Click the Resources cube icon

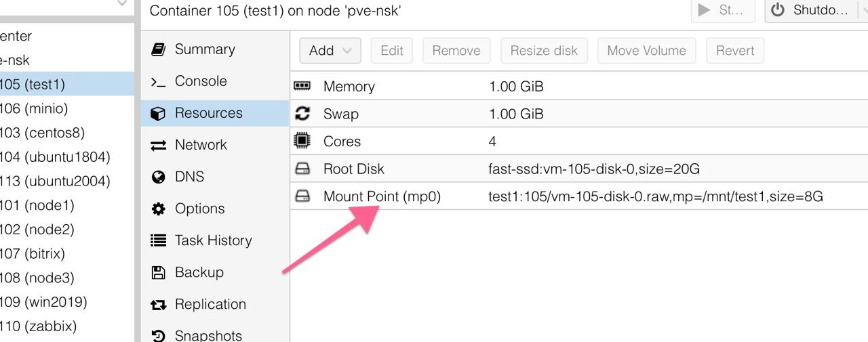[x=158, y=113]
